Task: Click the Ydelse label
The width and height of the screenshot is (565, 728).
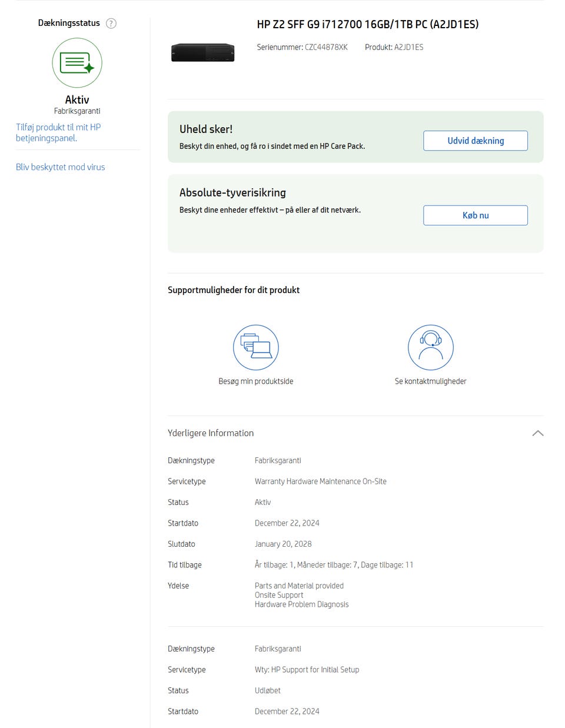Action: (178, 586)
